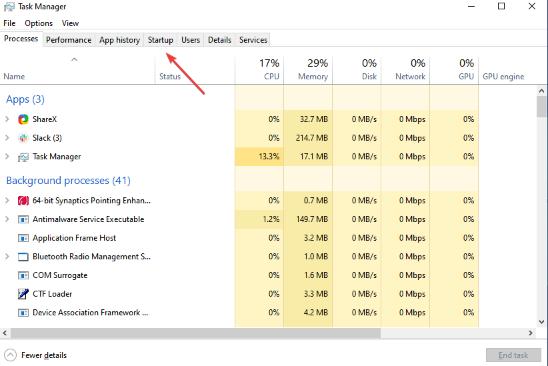The height and width of the screenshot is (366, 548).
Task: Switch to the Startup tab
Action: pyautogui.click(x=160, y=40)
